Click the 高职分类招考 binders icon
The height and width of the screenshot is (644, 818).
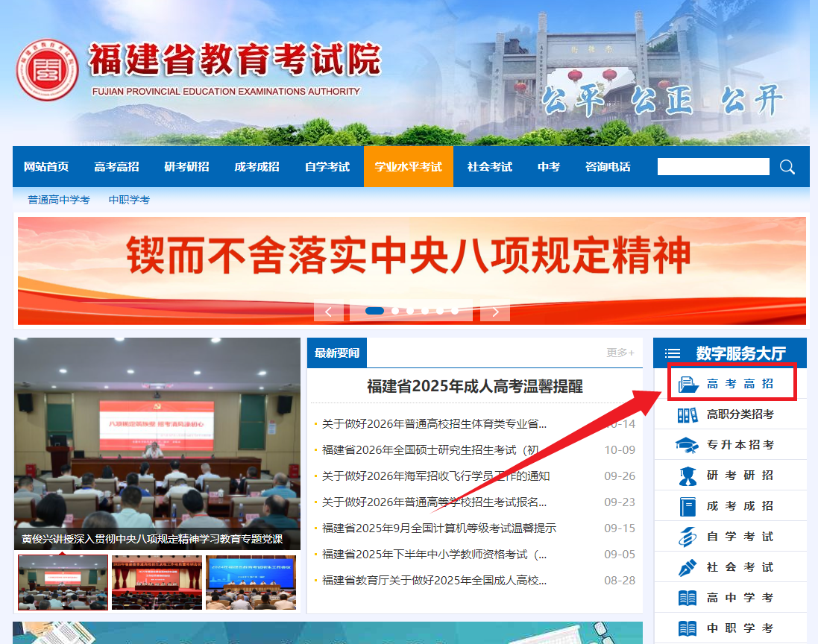[688, 414]
